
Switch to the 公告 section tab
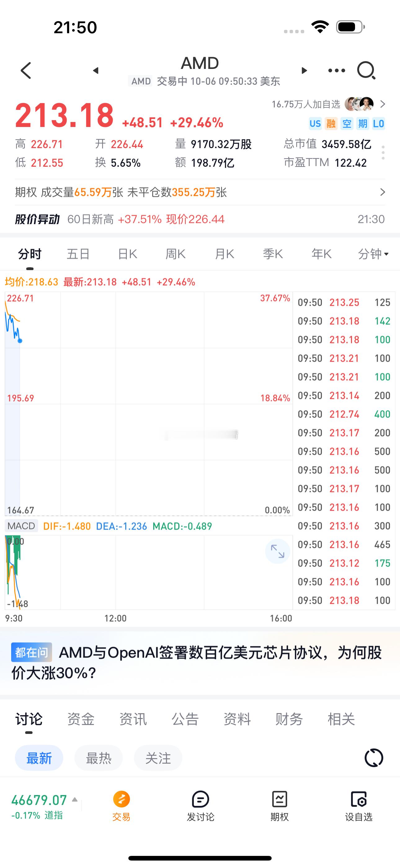point(185,719)
